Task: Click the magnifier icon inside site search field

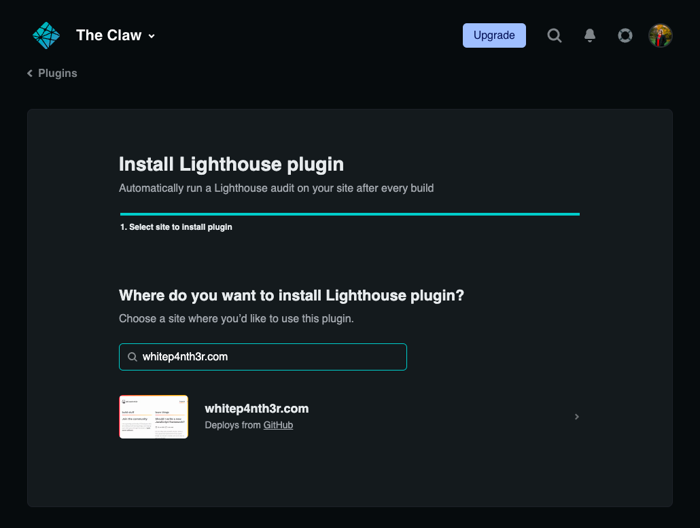Action: coord(132,357)
